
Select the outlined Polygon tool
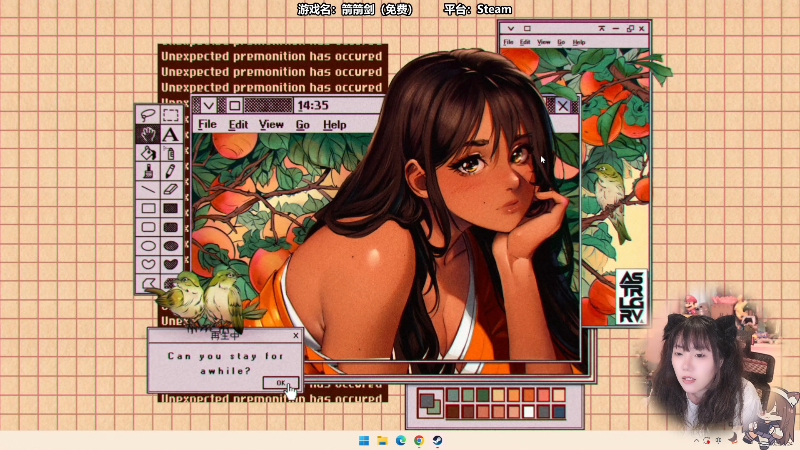tap(148, 283)
